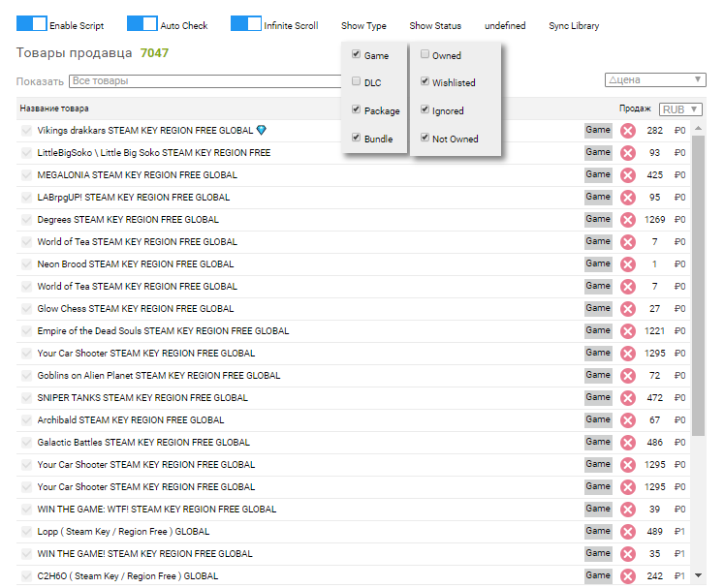Viewport: 724px width, 588px height.
Task: Click red X icon for LittleBigSoko row
Action: pyautogui.click(x=627, y=153)
